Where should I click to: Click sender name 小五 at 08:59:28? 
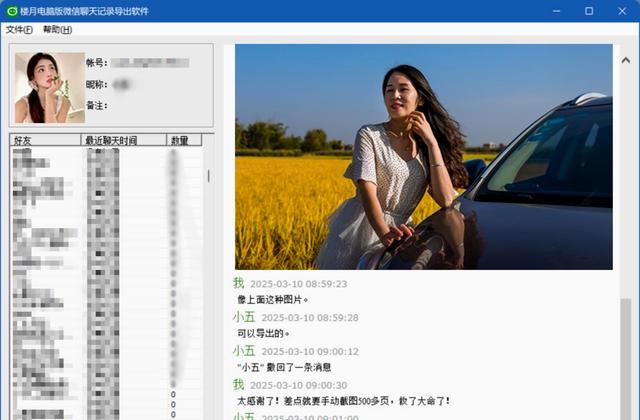coord(244,317)
